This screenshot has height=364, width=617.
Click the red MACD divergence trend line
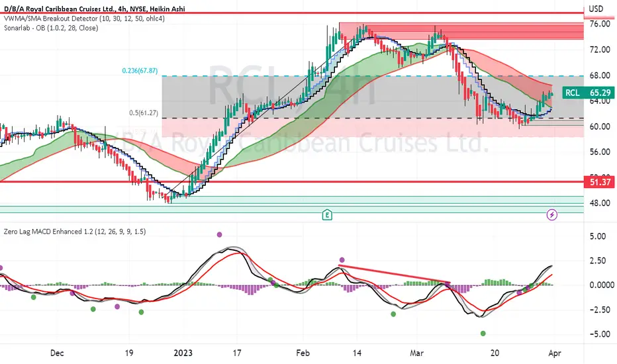click(395, 274)
